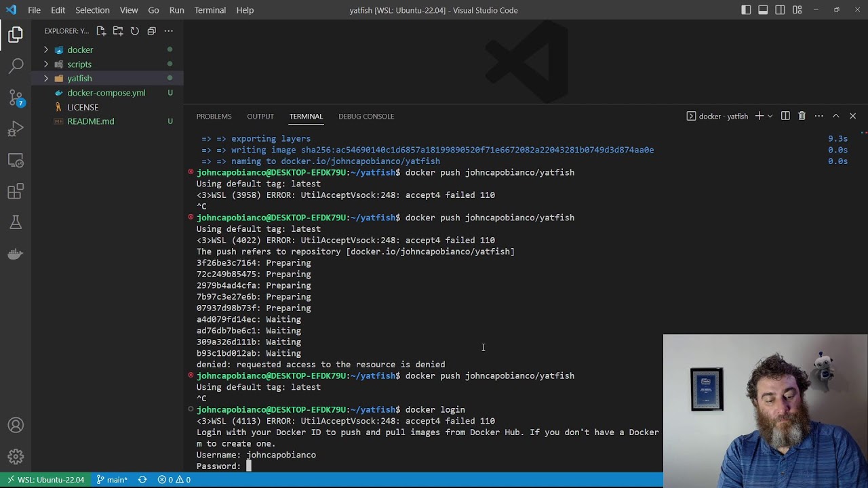Image resolution: width=868 pixels, height=488 pixels.
Task: Click 'The push refers to repository' line
Action: 355,251
